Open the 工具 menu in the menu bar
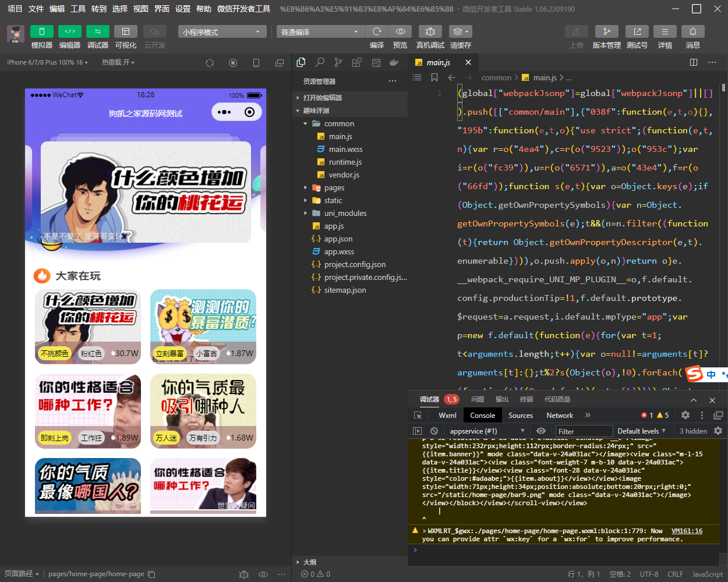The width and height of the screenshot is (728, 582). tap(78, 9)
